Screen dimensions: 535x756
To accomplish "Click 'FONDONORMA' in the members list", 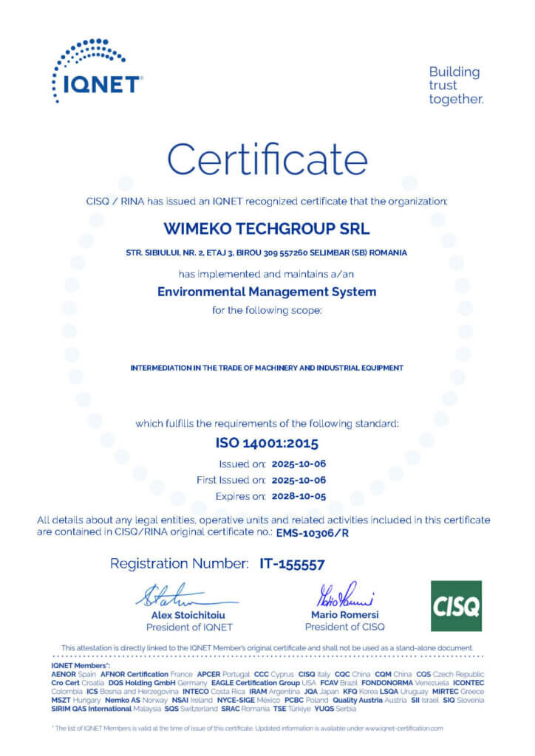I will [387, 683].
